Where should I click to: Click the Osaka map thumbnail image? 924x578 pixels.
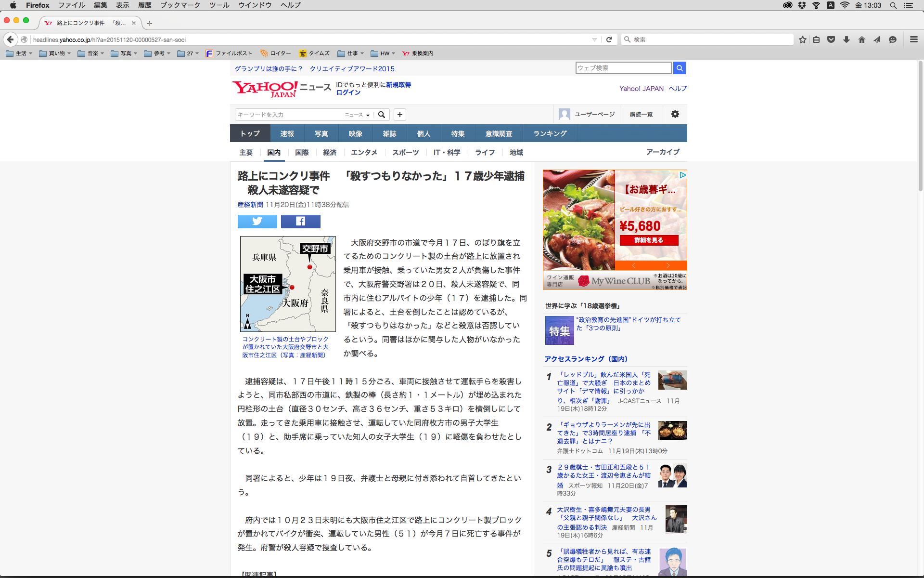tap(288, 283)
